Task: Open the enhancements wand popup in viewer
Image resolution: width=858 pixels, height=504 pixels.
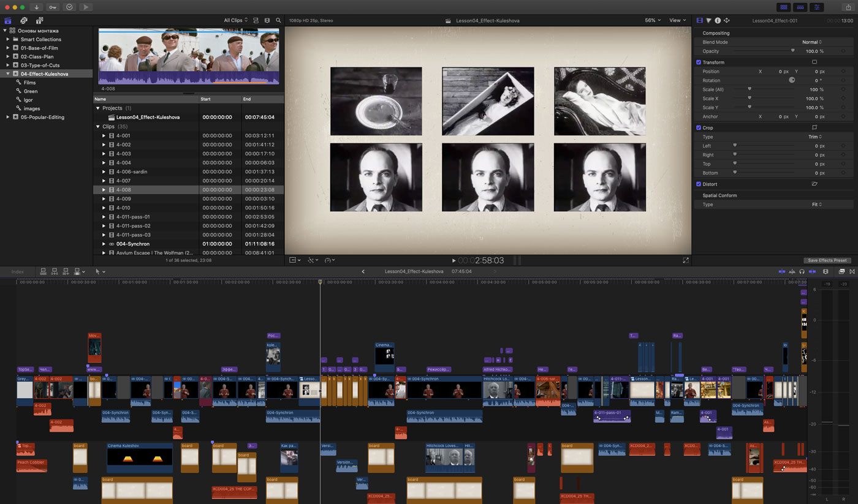Action: [x=312, y=260]
